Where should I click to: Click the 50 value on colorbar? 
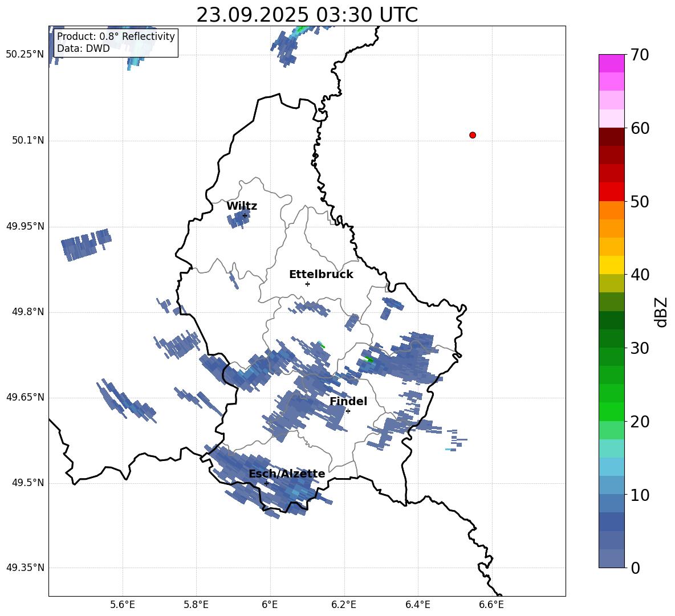click(640, 201)
